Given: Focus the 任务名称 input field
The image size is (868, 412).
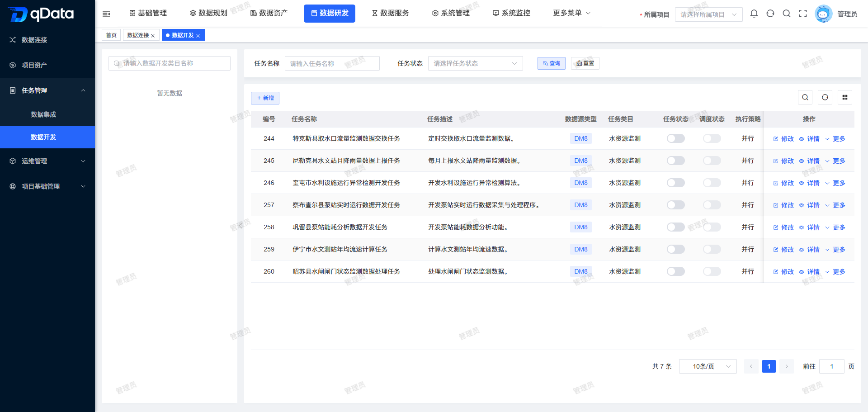Looking at the screenshot, I should click(332, 63).
